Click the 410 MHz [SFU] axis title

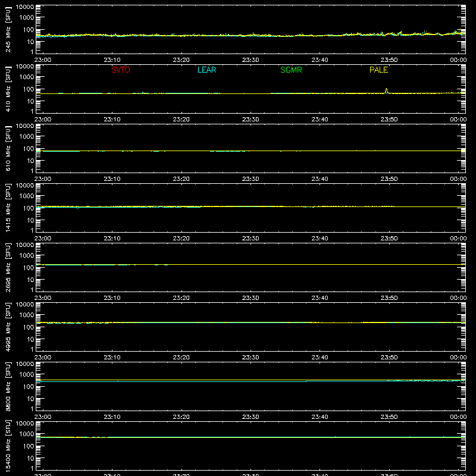click(x=8, y=89)
